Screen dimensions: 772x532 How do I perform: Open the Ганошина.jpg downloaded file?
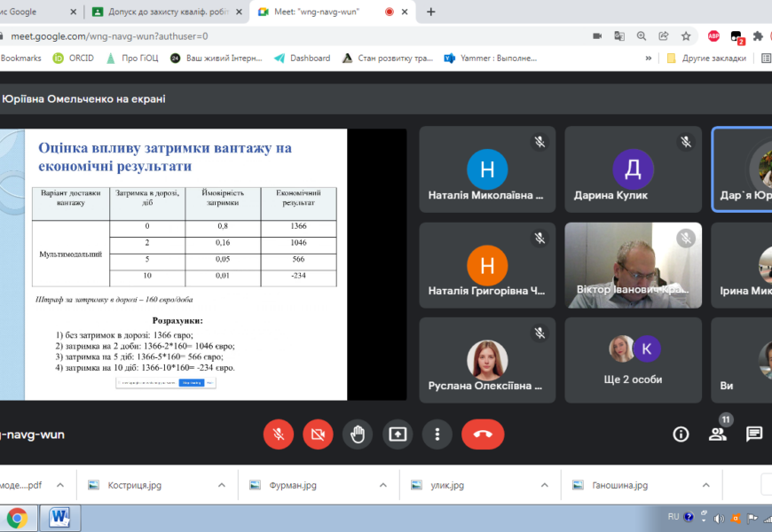pos(620,485)
